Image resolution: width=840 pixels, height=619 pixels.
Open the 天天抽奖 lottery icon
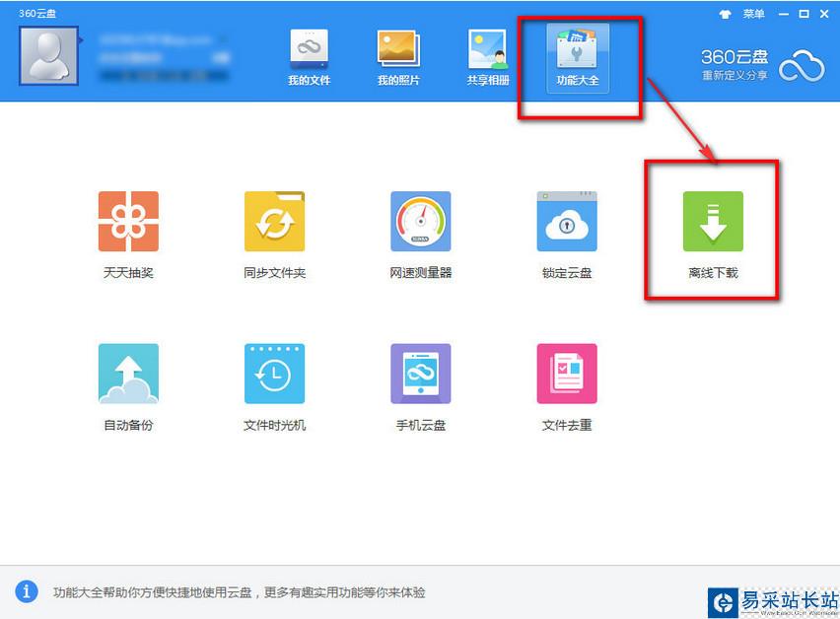coord(128,221)
